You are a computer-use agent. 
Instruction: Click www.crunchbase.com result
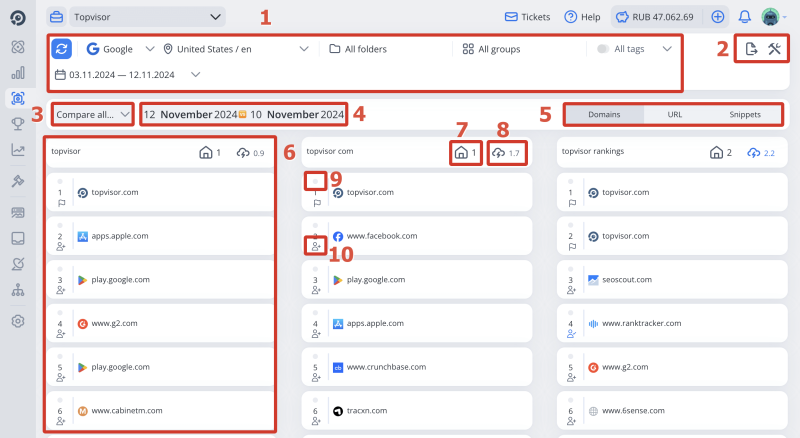[386, 367]
